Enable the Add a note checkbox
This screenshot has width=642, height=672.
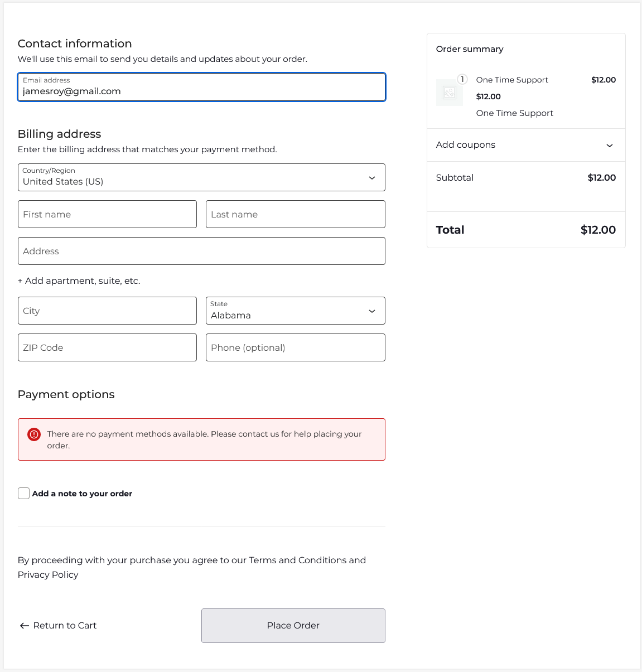point(23,494)
